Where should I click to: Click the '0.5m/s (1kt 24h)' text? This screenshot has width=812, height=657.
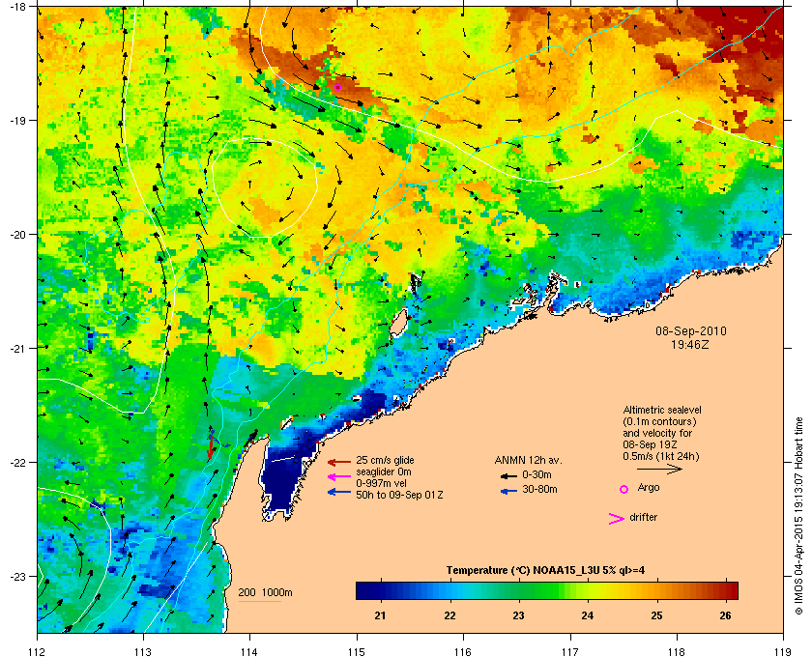point(661,457)
